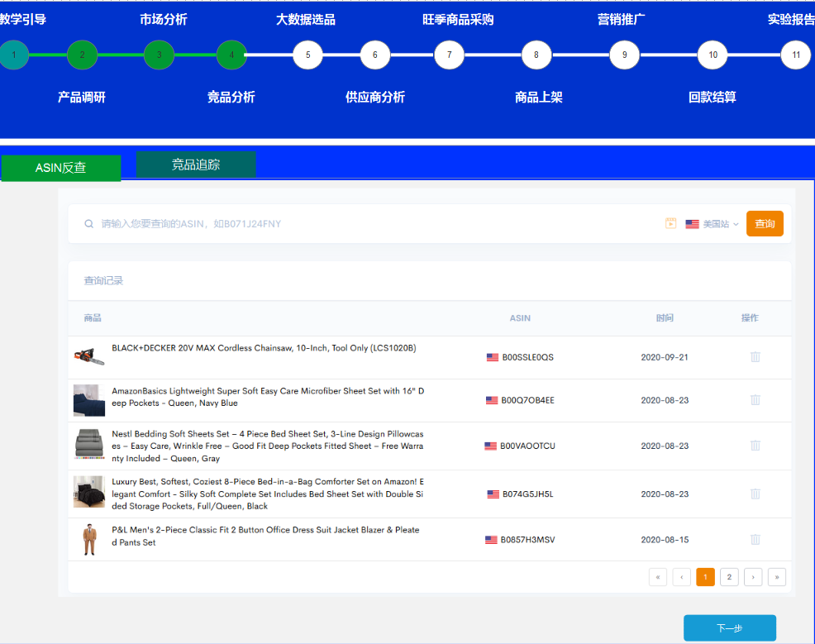
Task: Switch to the 竞品追踪 tab
Action: click(196, 165)
